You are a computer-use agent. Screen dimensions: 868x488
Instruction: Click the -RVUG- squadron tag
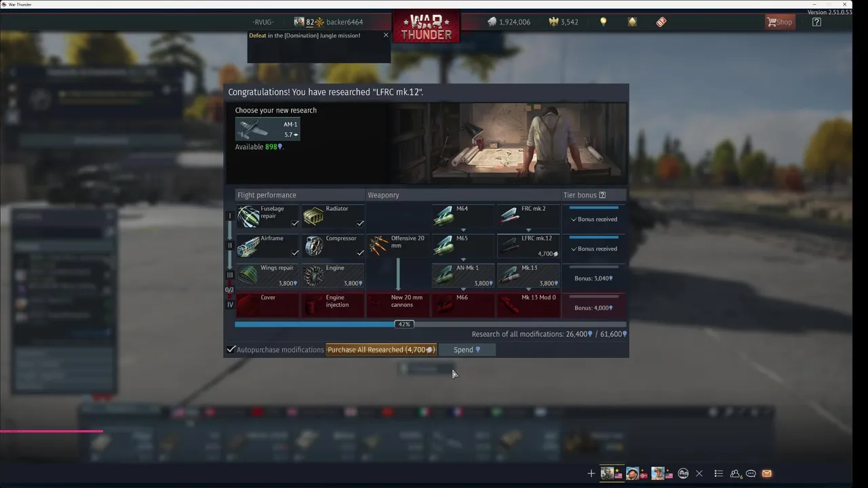click(x=263, y=22)
